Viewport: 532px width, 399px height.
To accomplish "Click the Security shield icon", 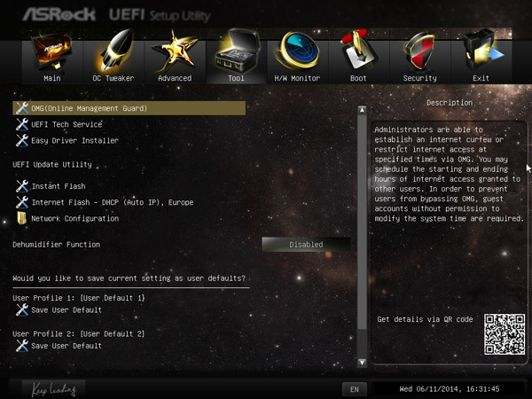I will [x=419, y=51].
